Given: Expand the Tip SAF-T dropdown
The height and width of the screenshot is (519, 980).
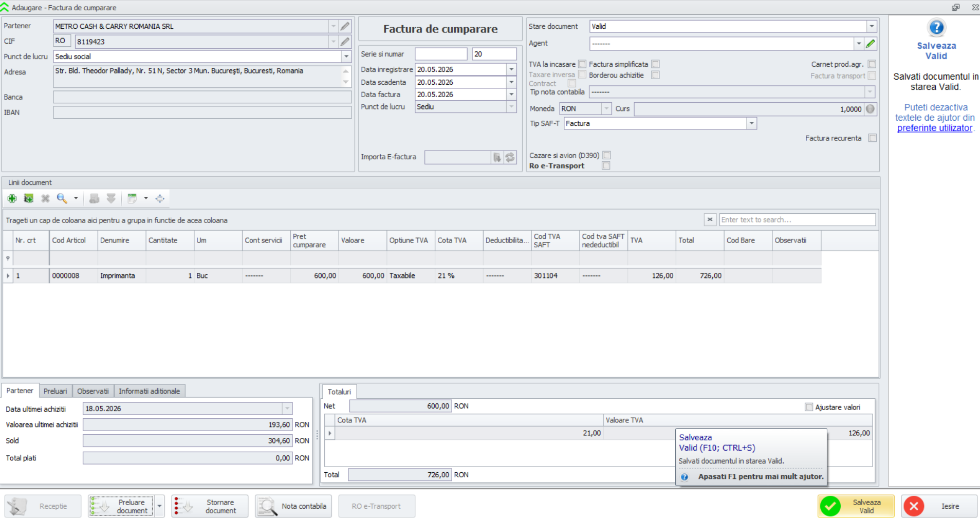Looking at the screenshot, I should 752,123.
